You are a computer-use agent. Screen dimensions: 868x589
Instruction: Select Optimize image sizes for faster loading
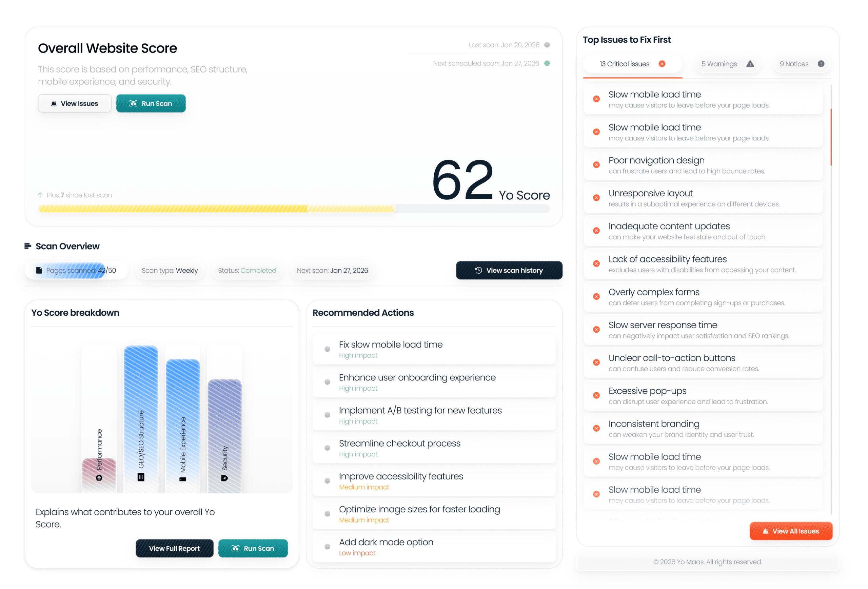434,513
